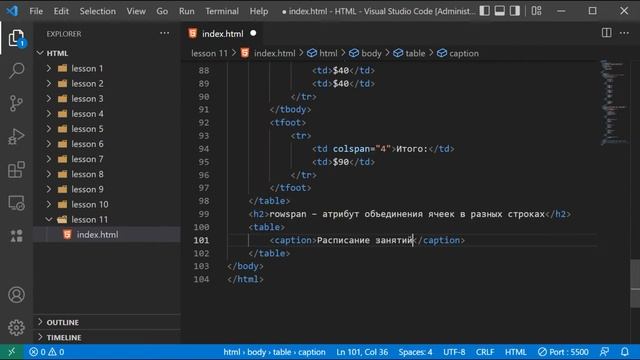Expand the OUTLINE section
This screenshot has height=360, width=640.
coord(40,322)
